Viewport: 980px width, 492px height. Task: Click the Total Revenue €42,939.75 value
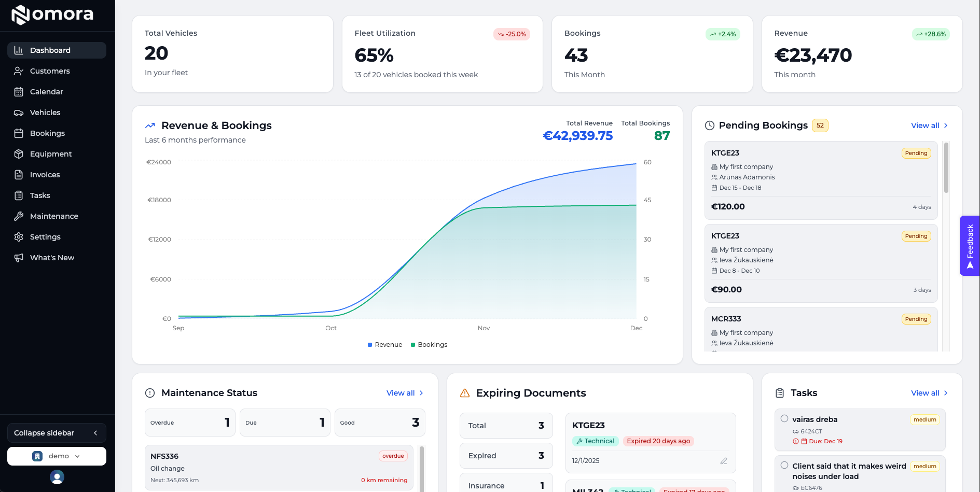(x=577, y=136)
